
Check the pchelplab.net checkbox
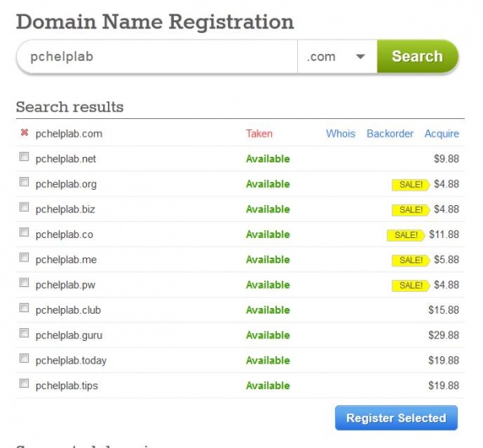[x=24, y=158]
